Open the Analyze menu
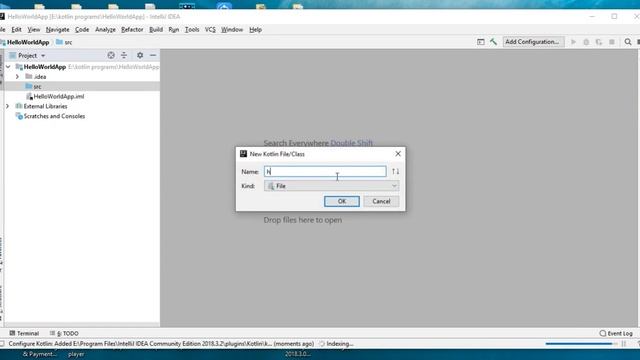This screenshot has height=360, width=640. 105,29
